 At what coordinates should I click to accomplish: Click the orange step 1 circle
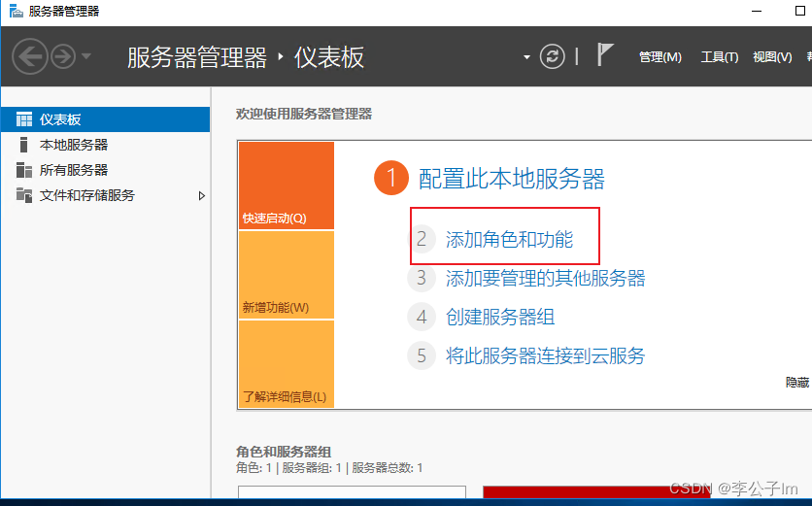click(x=391, y=178)
